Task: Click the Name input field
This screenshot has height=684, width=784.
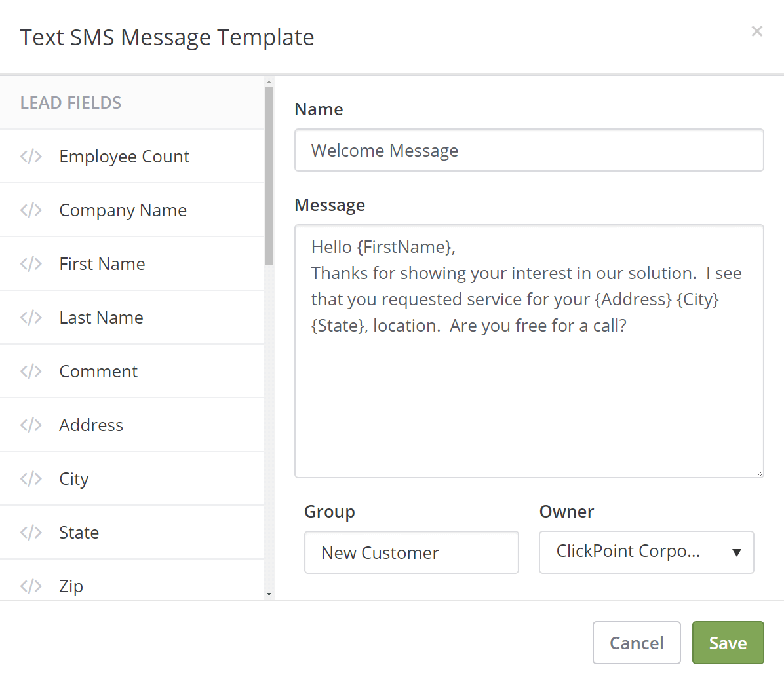Action: coord(529,151)
